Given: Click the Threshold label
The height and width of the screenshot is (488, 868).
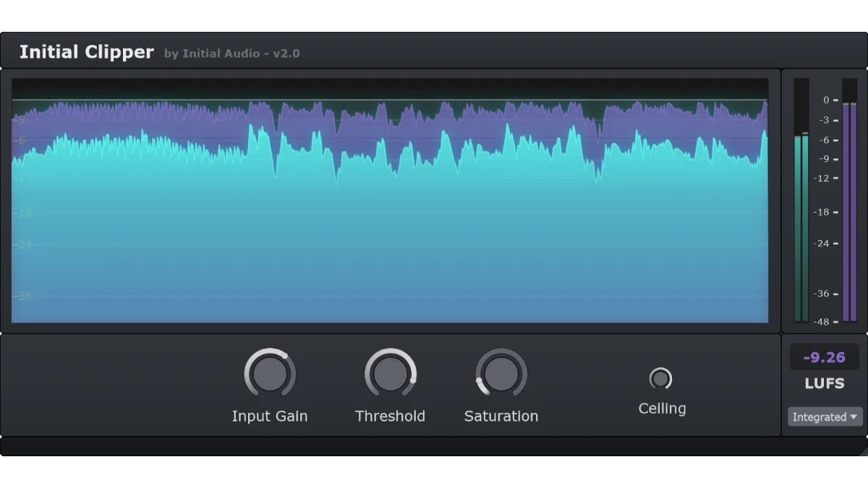Looking at the screenshot, I should (390, 416).
